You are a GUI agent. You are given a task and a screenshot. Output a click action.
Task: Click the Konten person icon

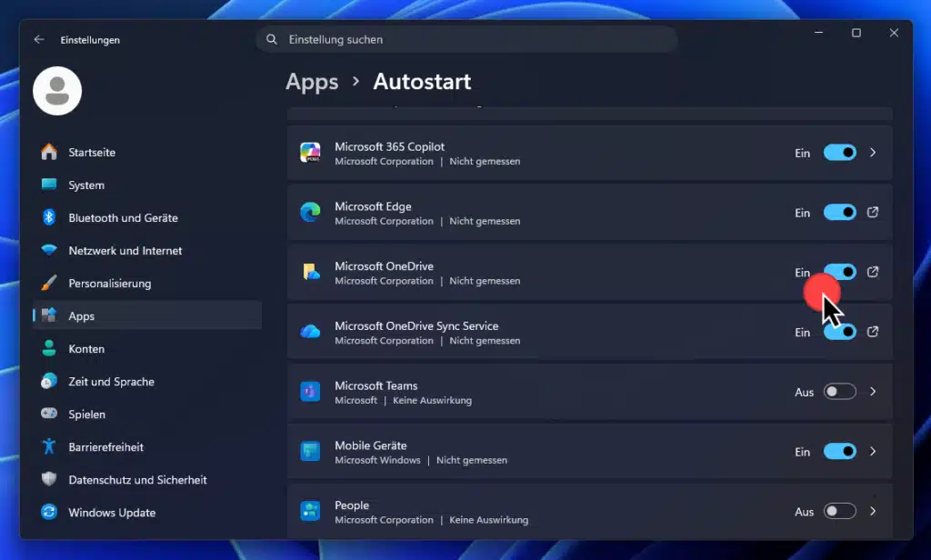point(49,348)
